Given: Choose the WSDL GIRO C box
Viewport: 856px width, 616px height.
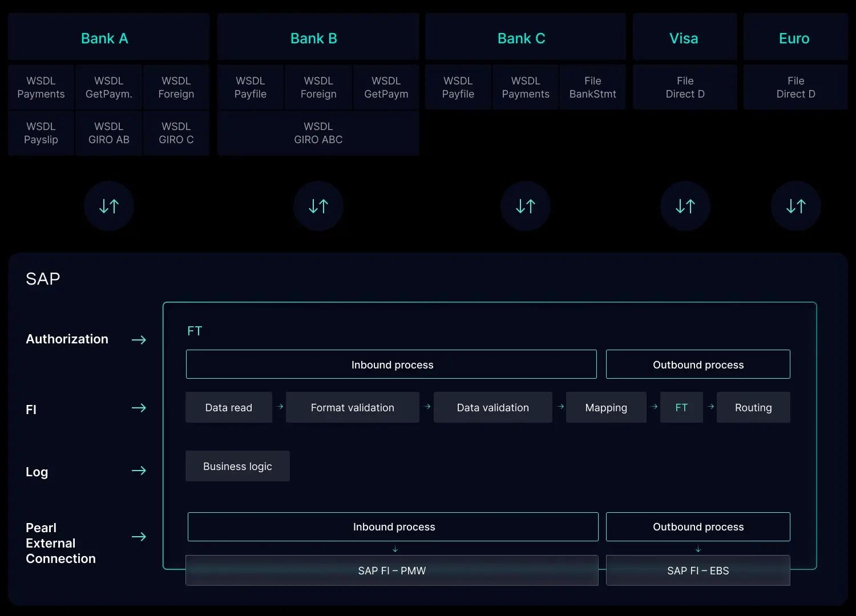Looking at the screenshot, I should pyautogui.click(x=176, y=132).
